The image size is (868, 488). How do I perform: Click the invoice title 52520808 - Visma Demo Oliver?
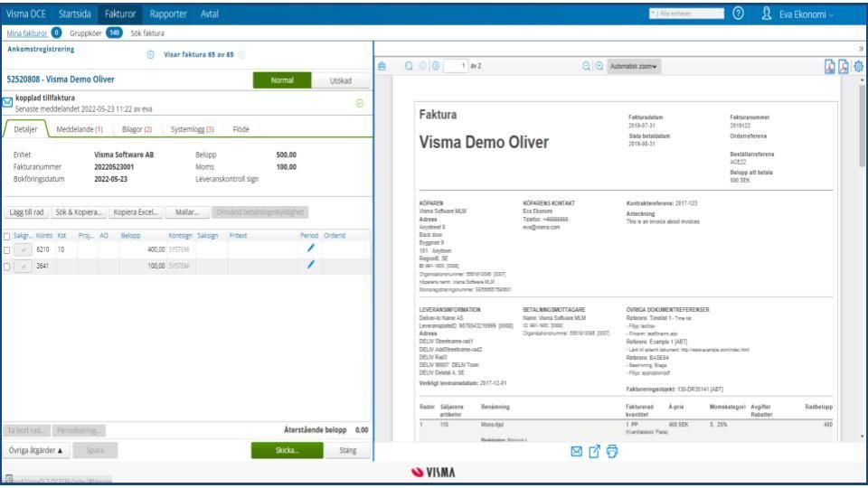point(61,80)
